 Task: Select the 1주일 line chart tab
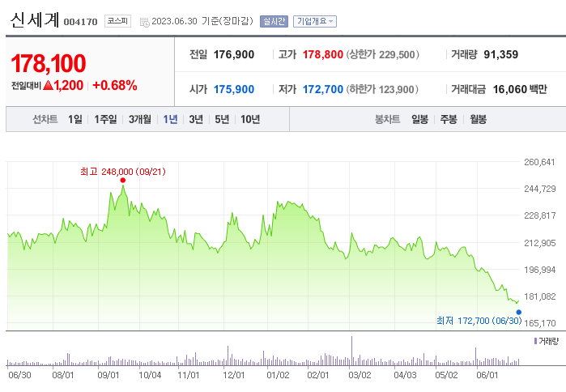(105, 119)
